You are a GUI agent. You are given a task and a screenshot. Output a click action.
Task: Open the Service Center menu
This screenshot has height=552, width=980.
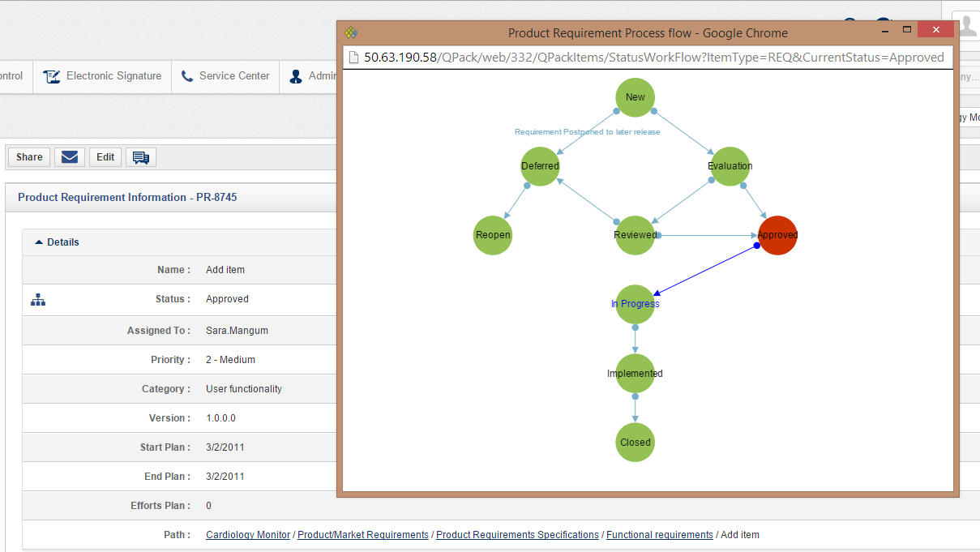click(225, 76)
